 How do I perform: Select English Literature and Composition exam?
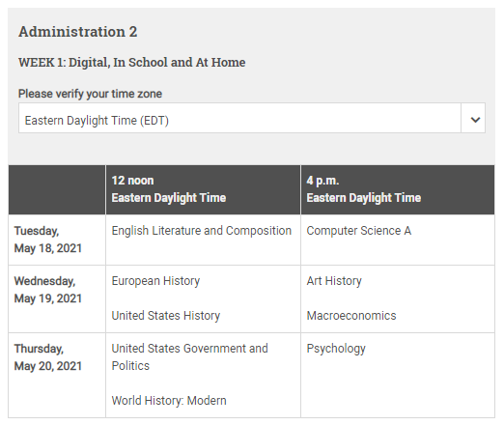click(202, 231)
